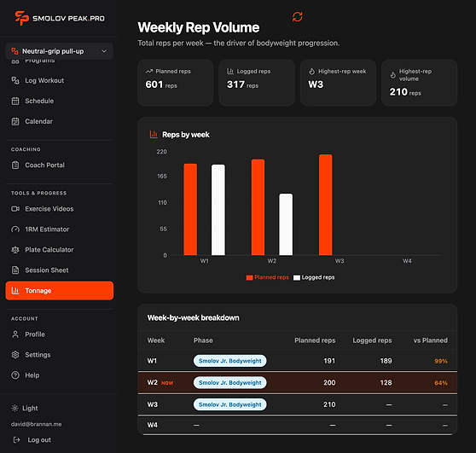
Task: Click the Plate Calculator scale icon
Action: pyautogui.click(x=15, y=250)
